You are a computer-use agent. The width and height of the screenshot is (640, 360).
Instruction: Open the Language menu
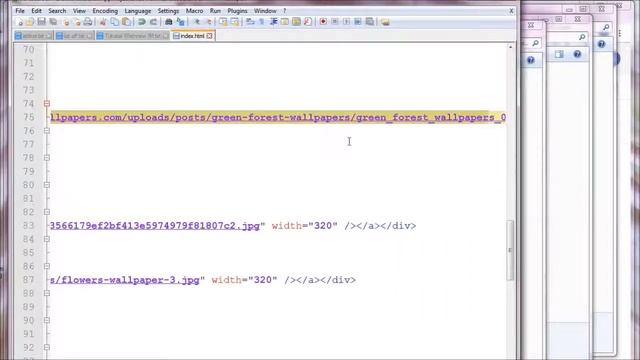pos(138,11)
